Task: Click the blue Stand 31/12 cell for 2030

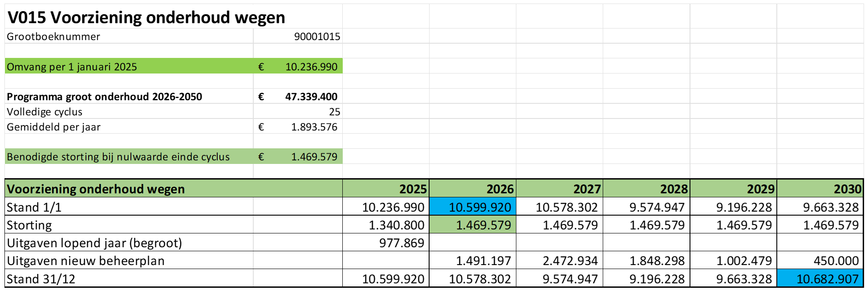Action: click(827, 279)
